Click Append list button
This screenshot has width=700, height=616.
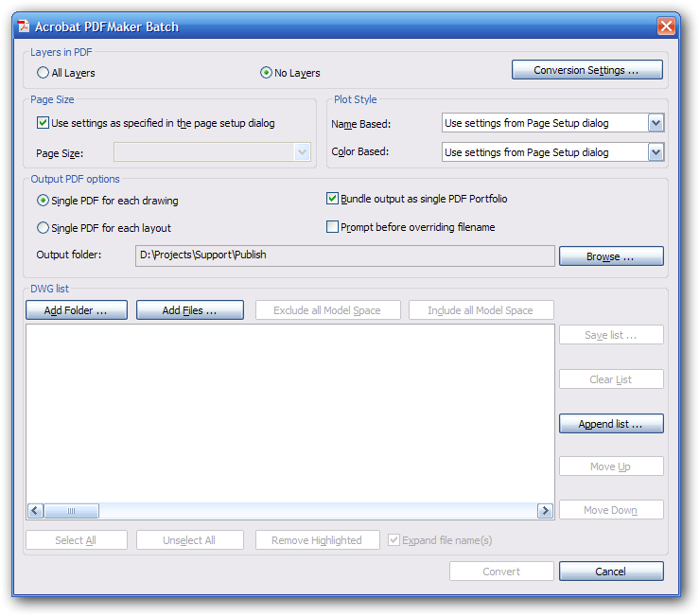pyautogui.click(x=610, y=424)
